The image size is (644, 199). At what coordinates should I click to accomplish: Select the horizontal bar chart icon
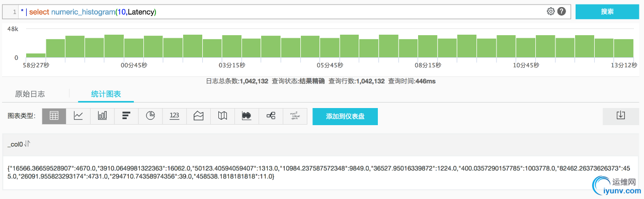tap(126, 116)
